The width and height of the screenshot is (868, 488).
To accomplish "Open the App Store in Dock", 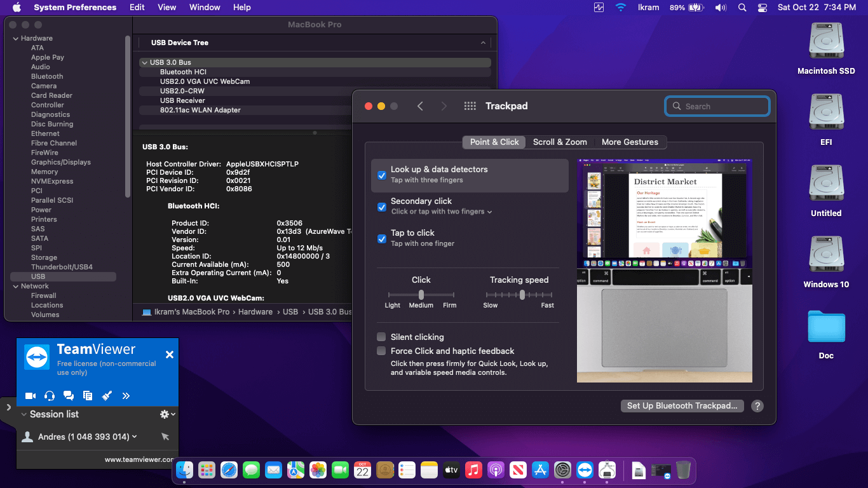I will pos(540,470).
